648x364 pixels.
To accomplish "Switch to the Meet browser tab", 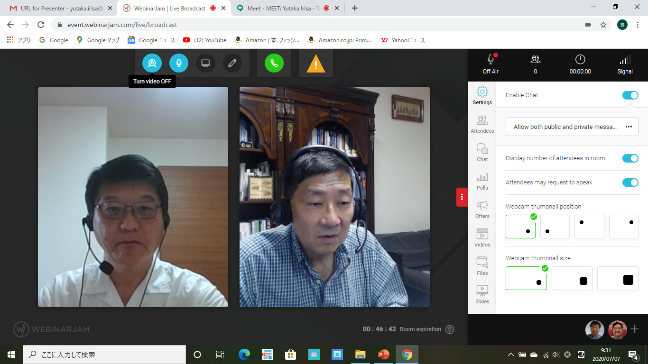I will [x=285, y=8].
